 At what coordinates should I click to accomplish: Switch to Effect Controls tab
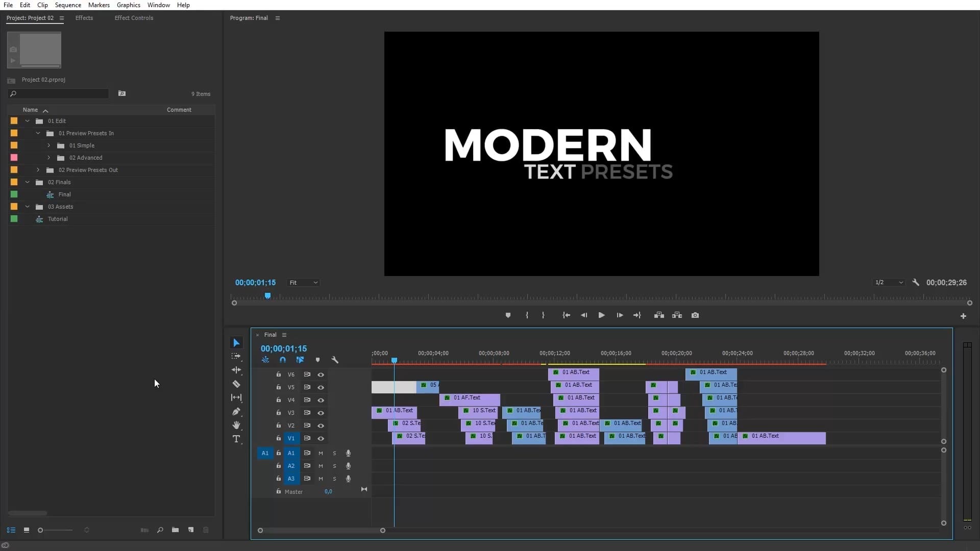(x=134, y=18)
